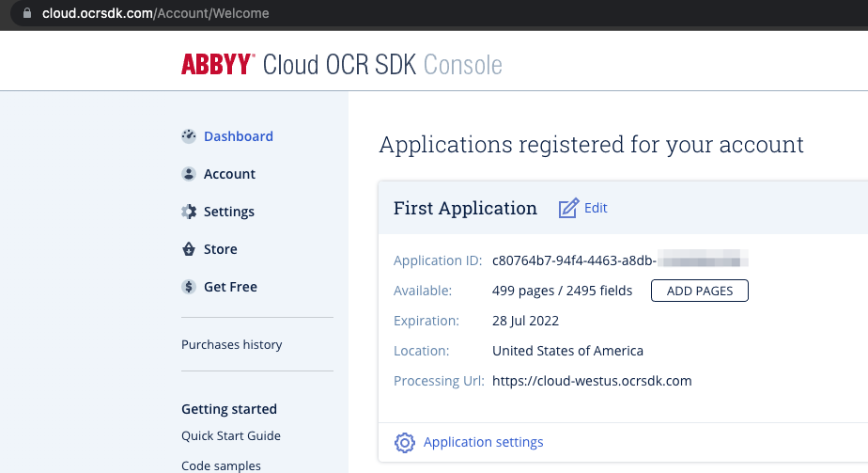Open the Account menu item
Viewport: 868px width, 473px height.
(x=229, y=174)
